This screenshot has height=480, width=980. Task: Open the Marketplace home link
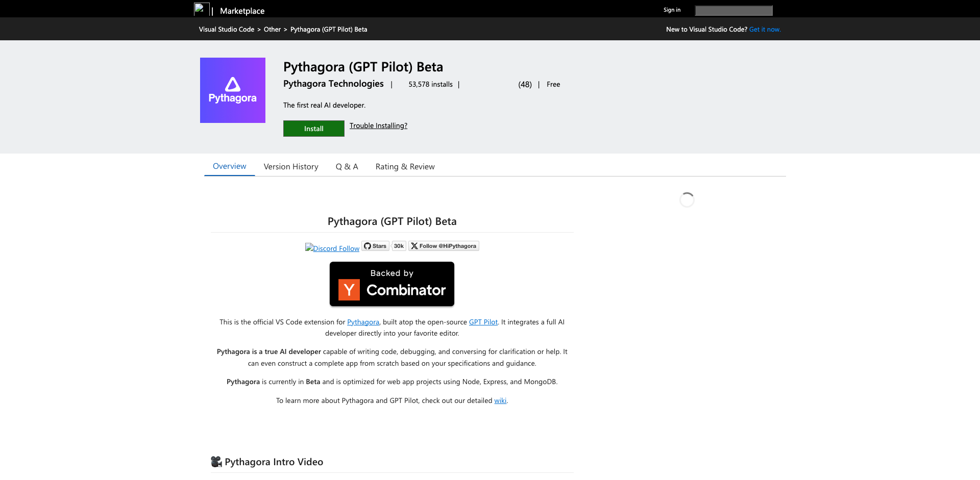pos(242,11)
